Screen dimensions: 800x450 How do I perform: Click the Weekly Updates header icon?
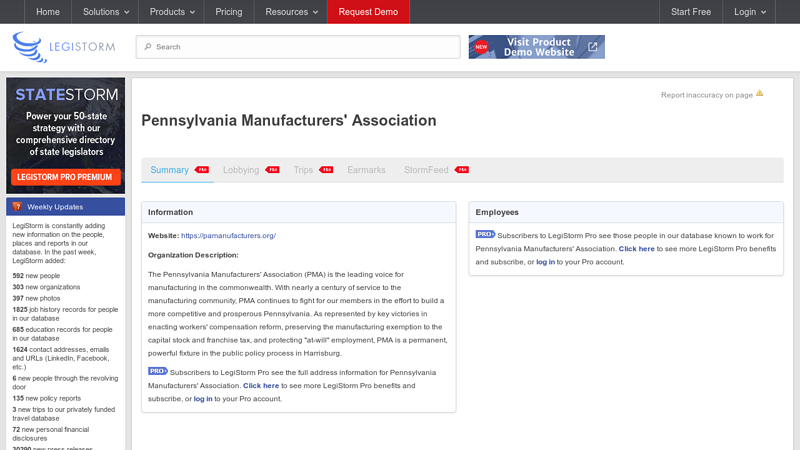[x=17, y=207]
